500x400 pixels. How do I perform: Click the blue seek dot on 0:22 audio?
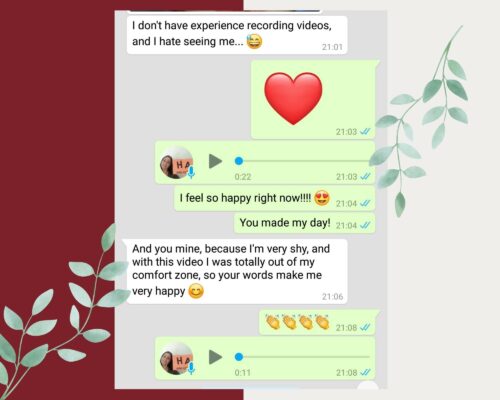pyautogui.click(x=239, y=161)
